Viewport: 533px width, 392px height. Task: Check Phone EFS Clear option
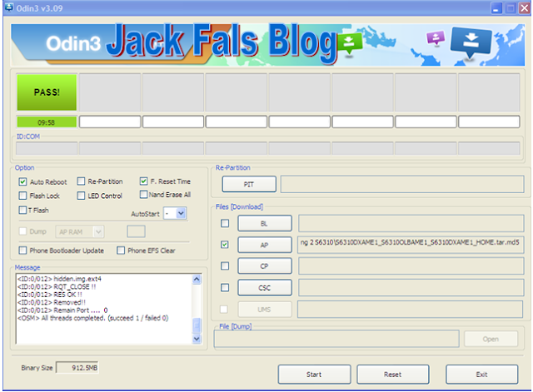point(121,251)
